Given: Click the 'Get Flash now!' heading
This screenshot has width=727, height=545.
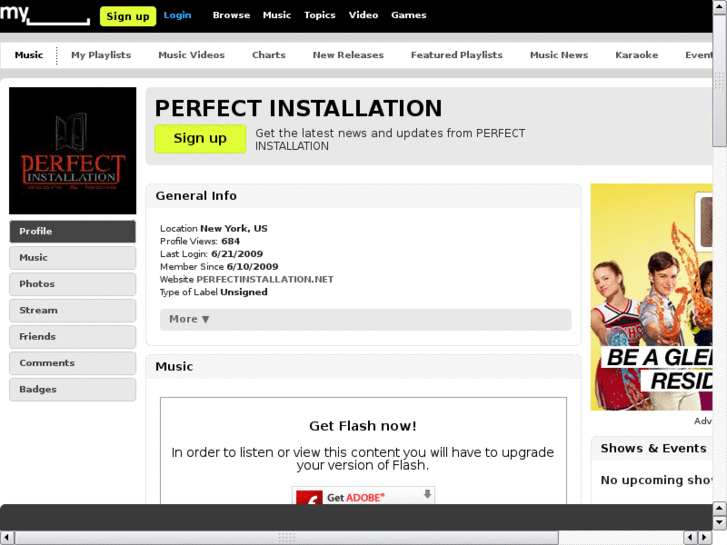Looking at the screenshot, I should [x=363, y=426].
